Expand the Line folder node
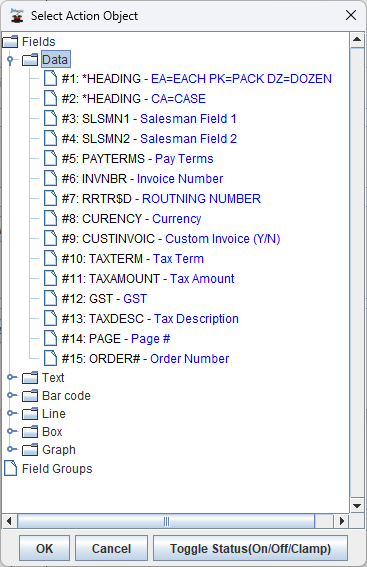The image size is (367, 567). pos(12,413)
